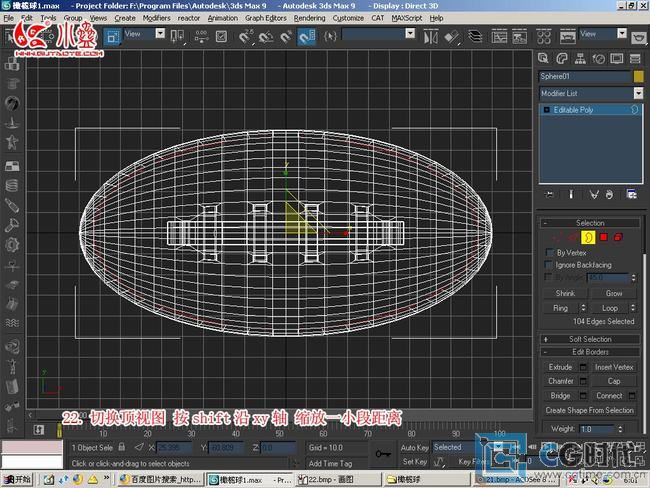Image resolution: width=650 pixels, height=488 pixels.
Task: Open the Selected key filter dropdown
Action: (497, 447)
